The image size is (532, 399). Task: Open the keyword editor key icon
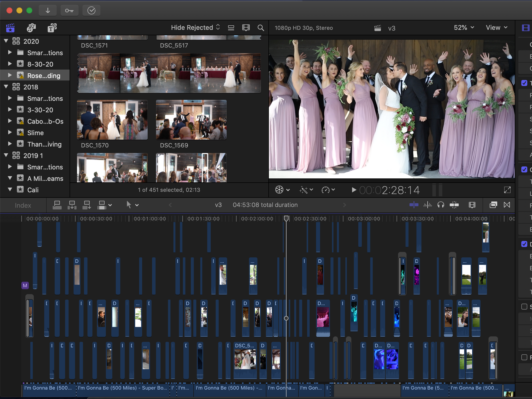(69, 10)
